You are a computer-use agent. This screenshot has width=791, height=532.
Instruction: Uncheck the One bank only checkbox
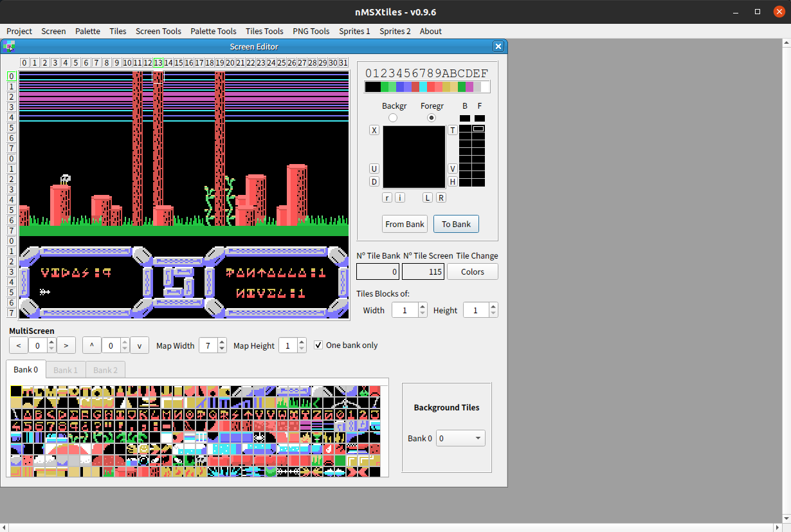point(318,345)
